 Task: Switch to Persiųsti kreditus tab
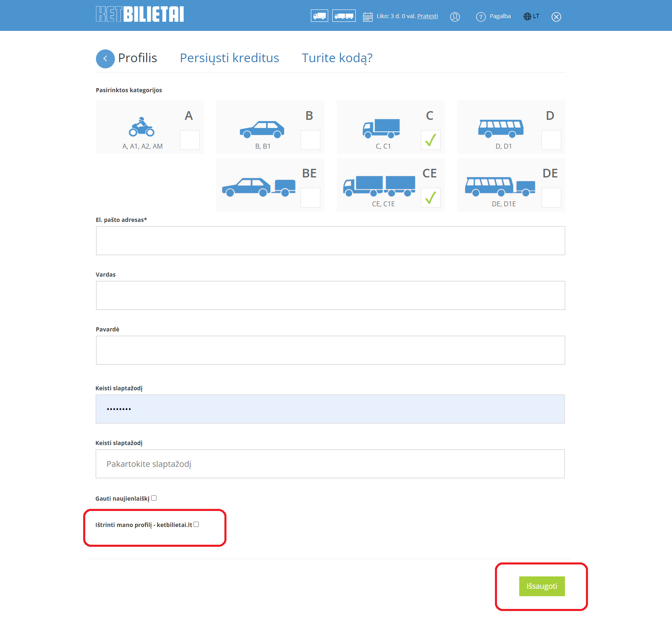click(229, 58)
